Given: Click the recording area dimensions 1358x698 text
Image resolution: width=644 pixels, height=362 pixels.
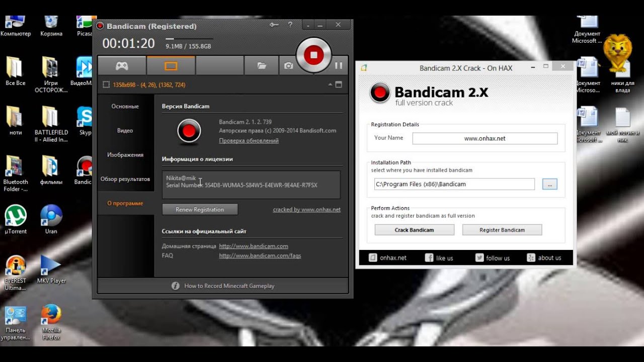Looking at the screenshot, I should (x=149, y=85).
